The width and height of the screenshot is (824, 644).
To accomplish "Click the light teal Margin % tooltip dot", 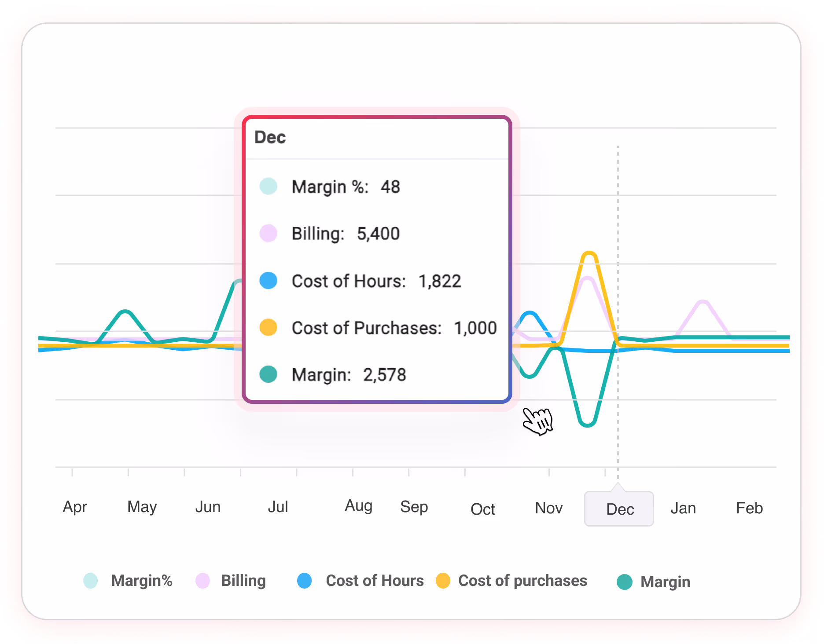I will click(269, 186).
